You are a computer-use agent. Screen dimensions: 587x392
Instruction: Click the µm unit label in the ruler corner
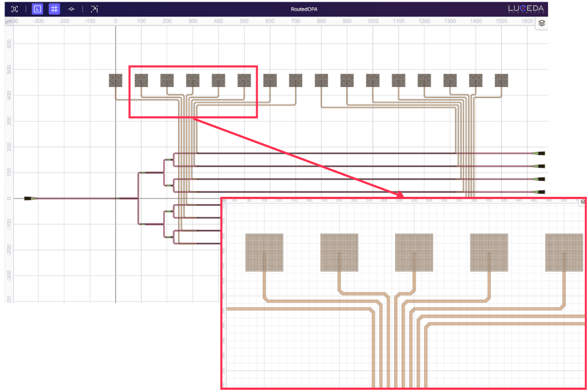pyautogui.click(x=8, y=21)
